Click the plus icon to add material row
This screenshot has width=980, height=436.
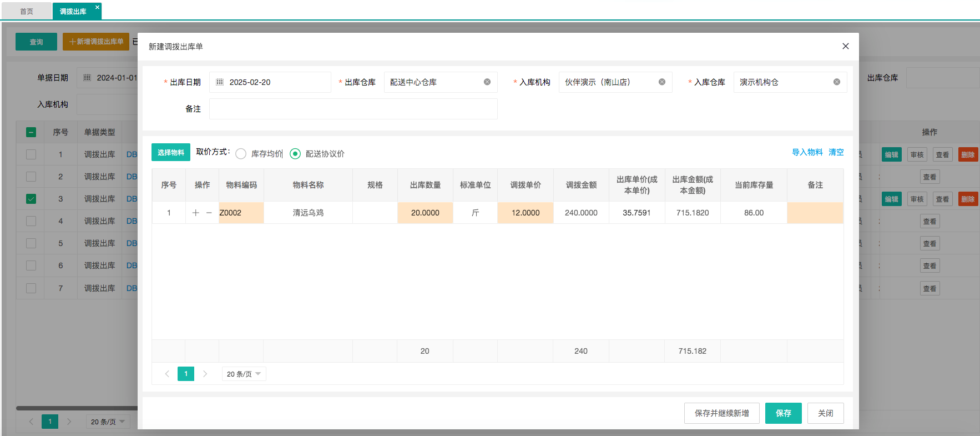pos(195,213)
